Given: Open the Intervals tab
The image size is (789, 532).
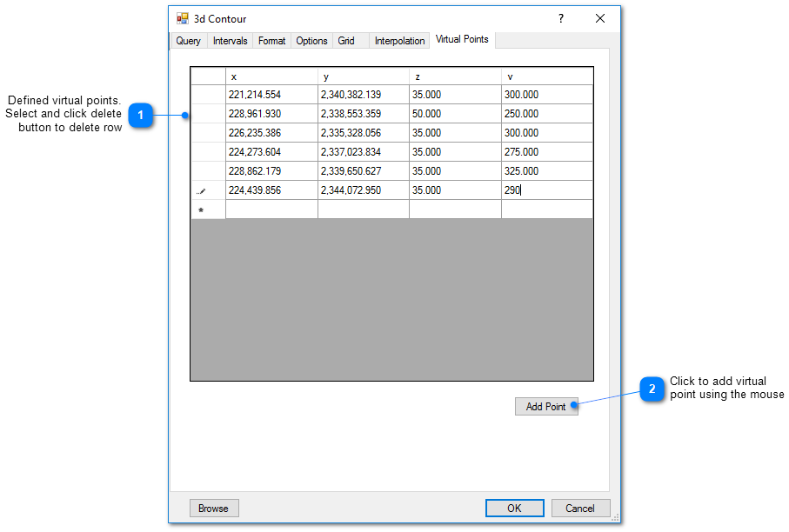Looking at the screenshot, I should coord(230,41).
